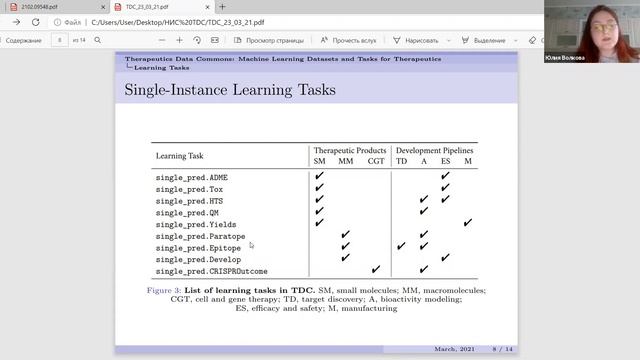
Task: Click the single_pred.Epitope row label
Action: (198, 248)
